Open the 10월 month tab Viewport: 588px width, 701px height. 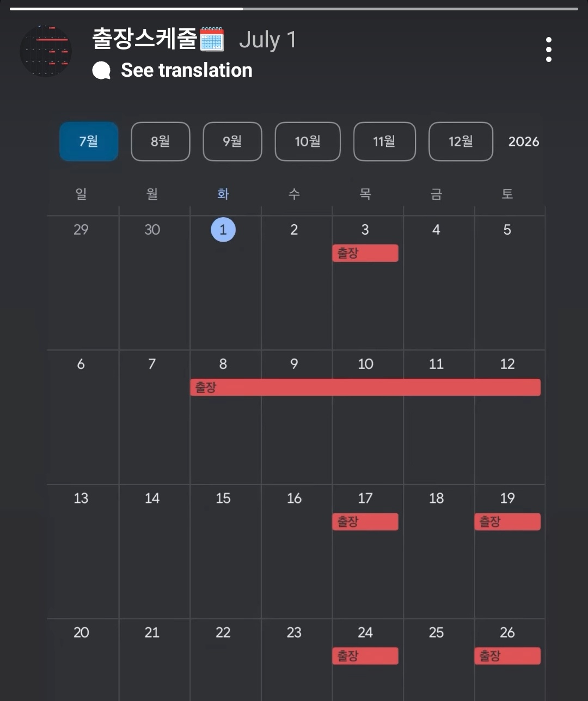tap(308, 142)
